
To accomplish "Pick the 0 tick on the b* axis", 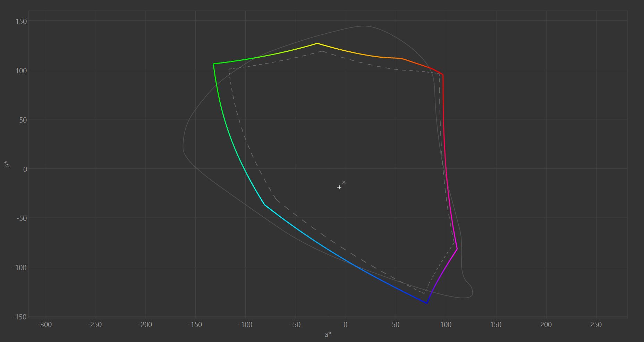I will [x=25, y=169].
